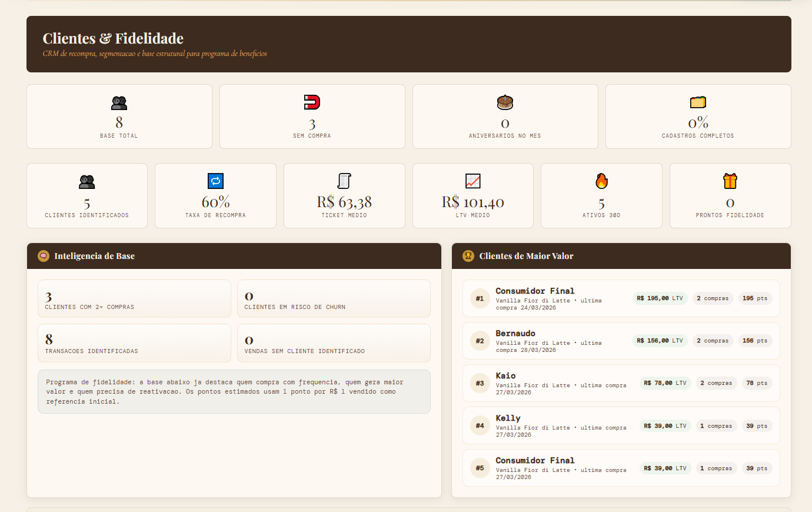Open Bernaudo's customer row
This screenshot has height=512, width=812.
(x=515, y=334)
